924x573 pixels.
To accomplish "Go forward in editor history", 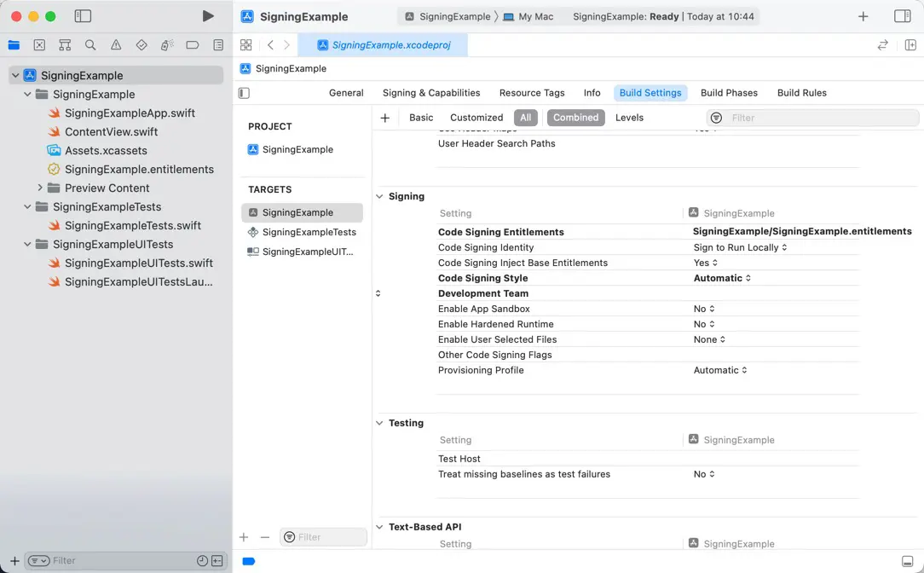I will (287, 45).
